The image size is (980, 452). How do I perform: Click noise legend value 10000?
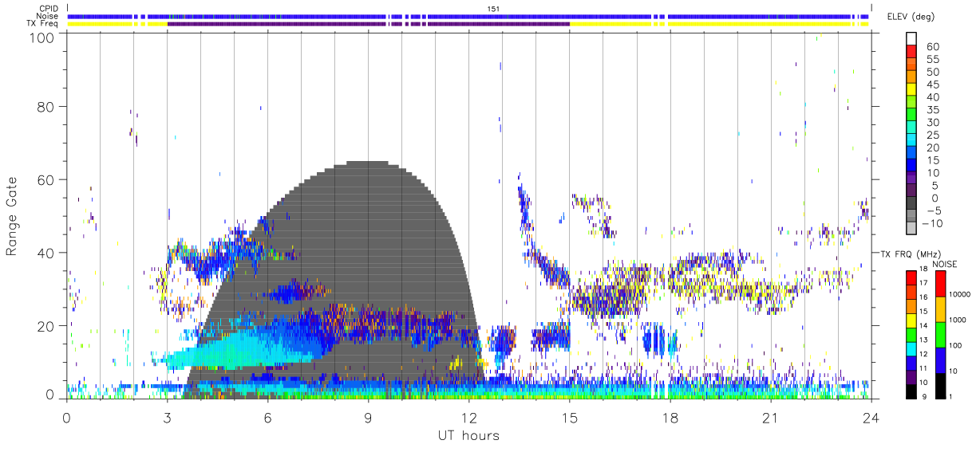coord(960,296)
